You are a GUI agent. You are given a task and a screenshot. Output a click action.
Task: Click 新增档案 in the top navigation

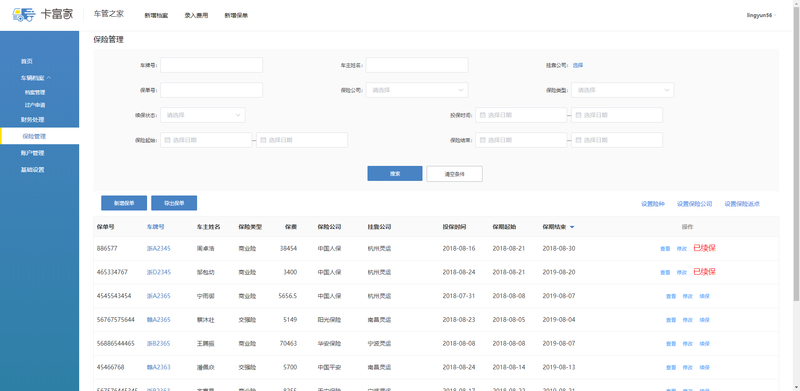pyautogui.click(x=156, y=15)
